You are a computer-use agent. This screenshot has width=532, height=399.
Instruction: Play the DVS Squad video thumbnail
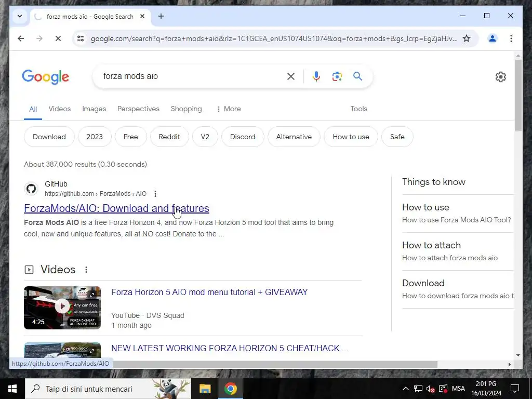[x=62, y=308]
